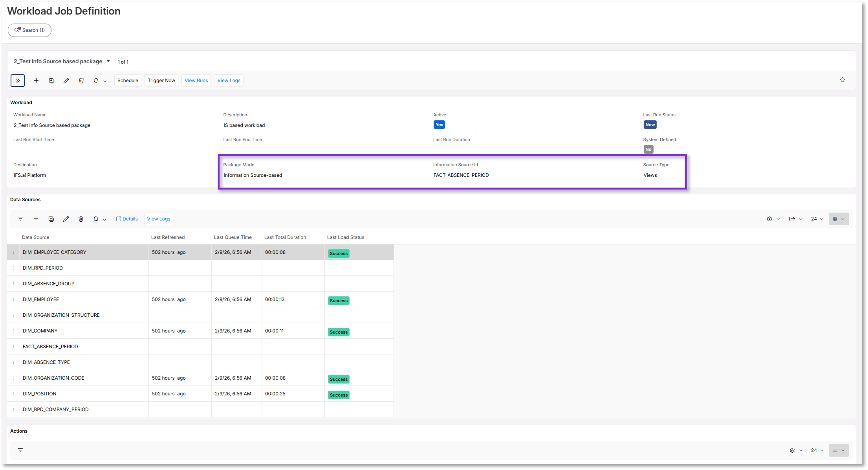
Task: Click 00:00:13 duration in DIM_EMPLOYEE row
Action: point(275,299)
